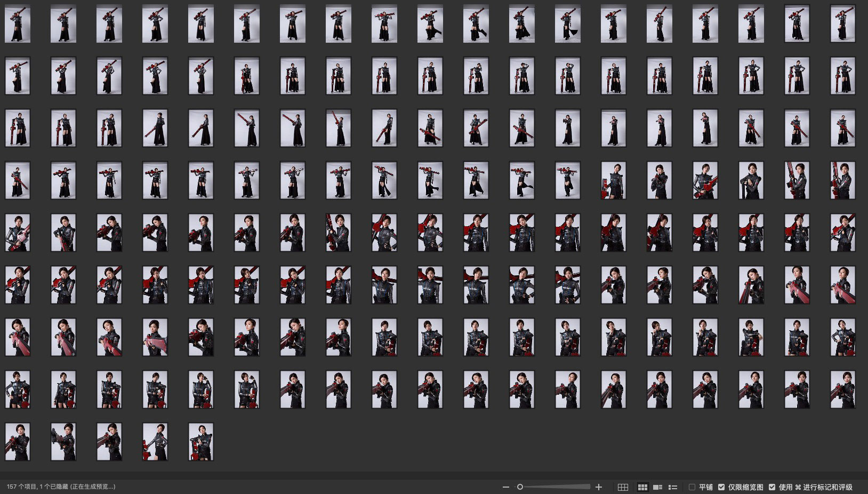868x494 pixels.
Task: Toggle the grid lock icon
Action: tap(623, 487)
